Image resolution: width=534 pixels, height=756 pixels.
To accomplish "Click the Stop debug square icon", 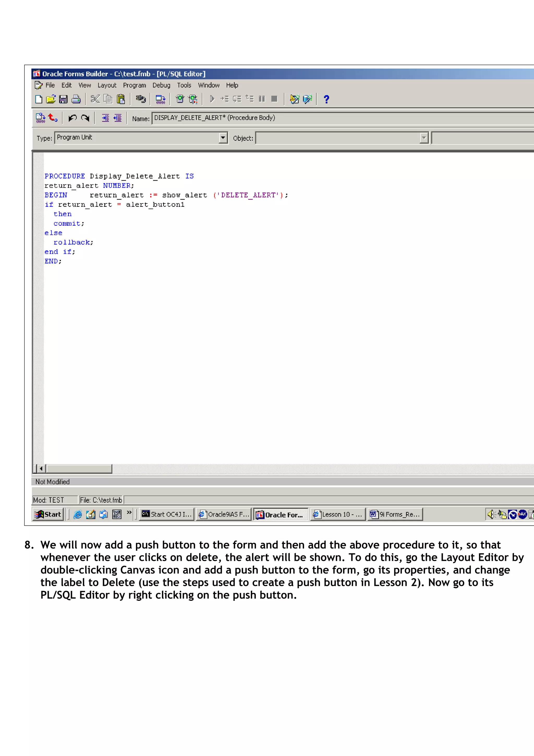I will tap(274, 99).
